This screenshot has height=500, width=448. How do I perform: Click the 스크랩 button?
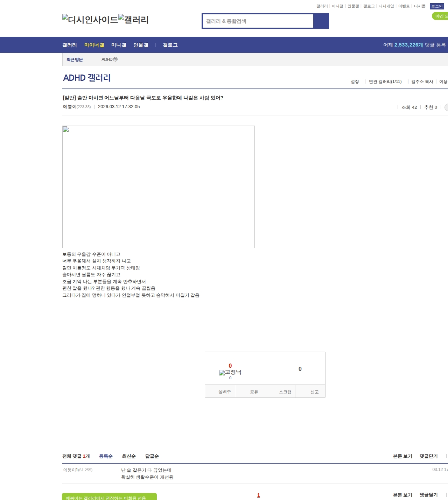coord(280,392)
